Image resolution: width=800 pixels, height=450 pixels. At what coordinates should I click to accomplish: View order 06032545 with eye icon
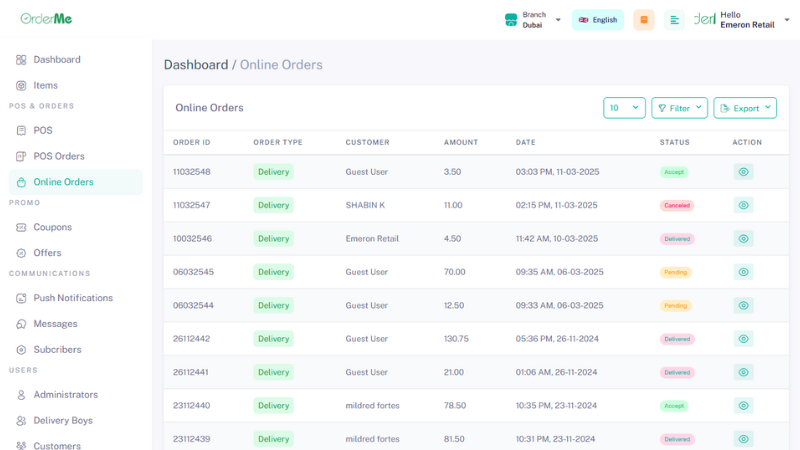coord(743,272)
